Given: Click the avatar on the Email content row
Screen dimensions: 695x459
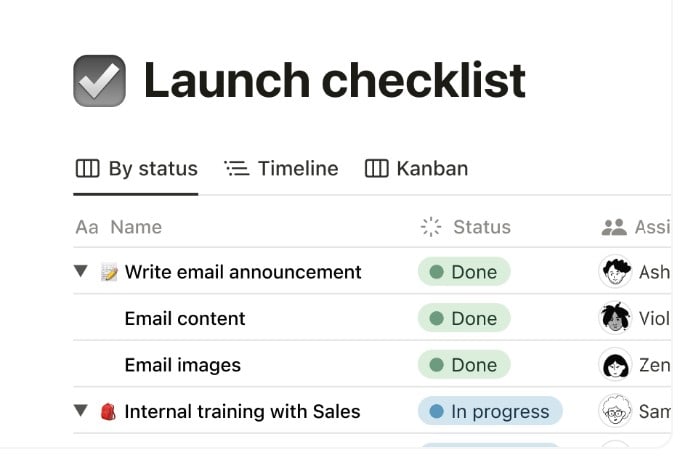Looking at the screenshot, I should click(x=614, y=318).
